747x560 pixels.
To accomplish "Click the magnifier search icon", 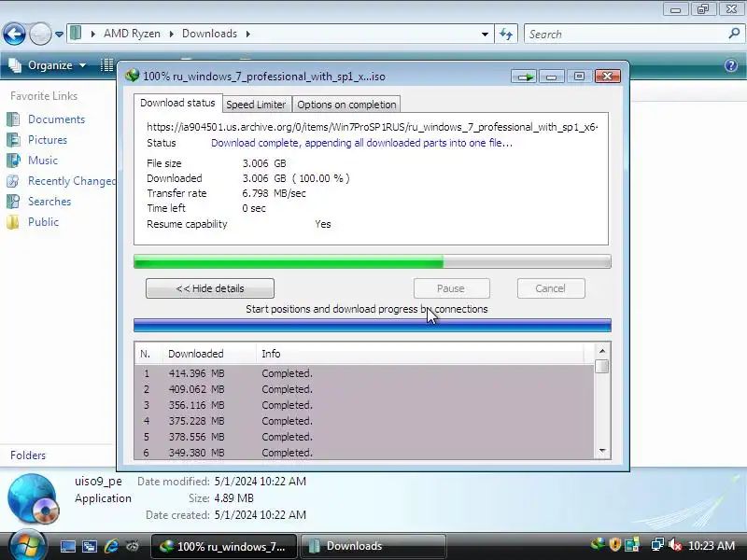I will [734, 34].
